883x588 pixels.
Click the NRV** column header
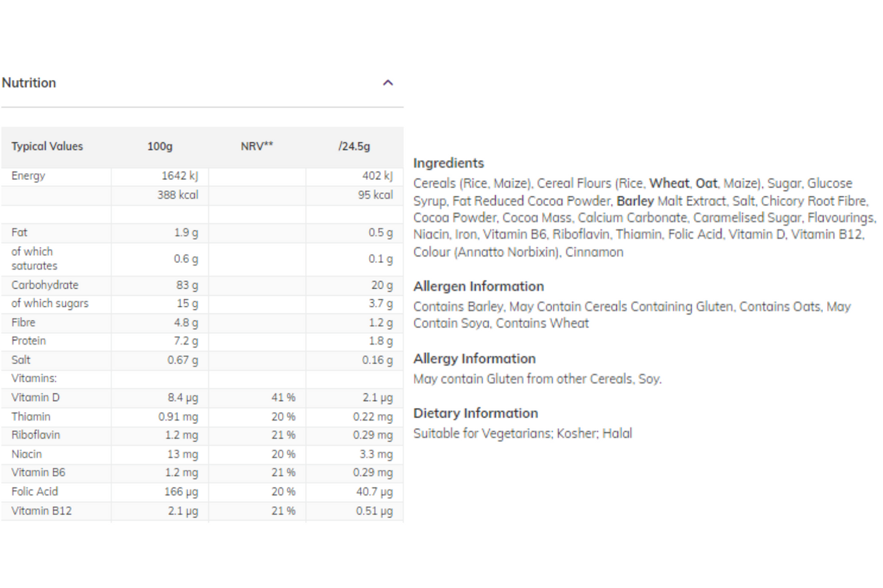pos(257,146)
